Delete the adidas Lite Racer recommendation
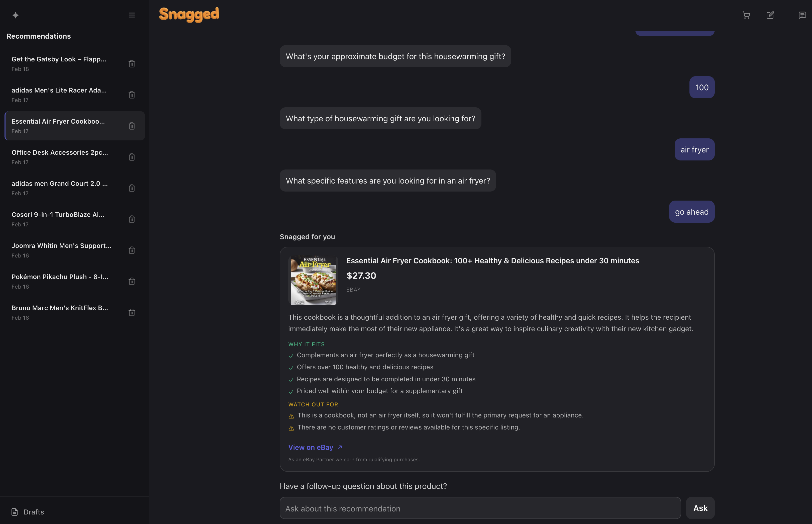The image size is (812, 524). point(132,95)
